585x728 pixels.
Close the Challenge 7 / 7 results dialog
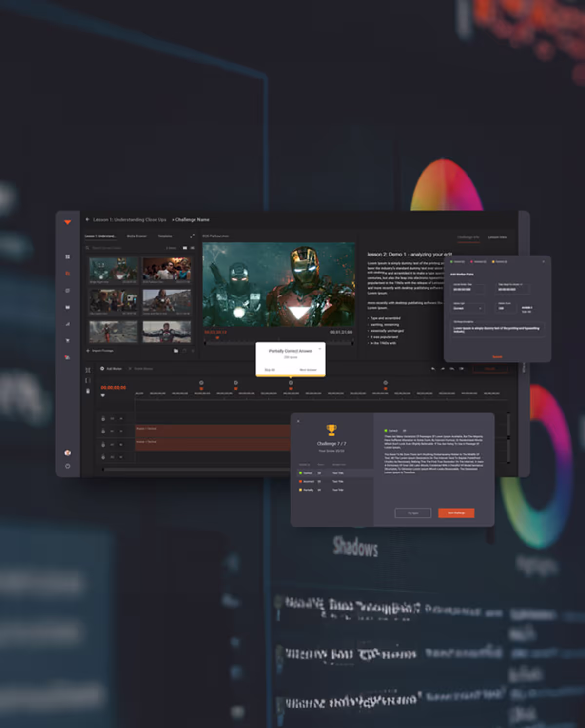coord(298,421)
